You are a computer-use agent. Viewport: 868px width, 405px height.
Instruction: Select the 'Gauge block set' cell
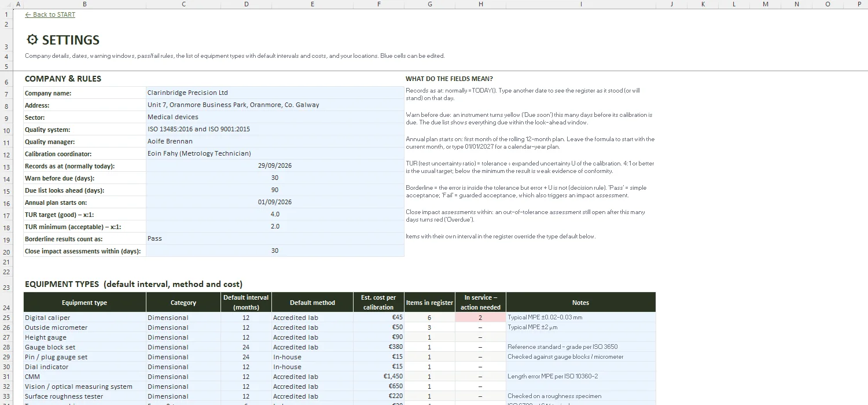click(84, 347)
